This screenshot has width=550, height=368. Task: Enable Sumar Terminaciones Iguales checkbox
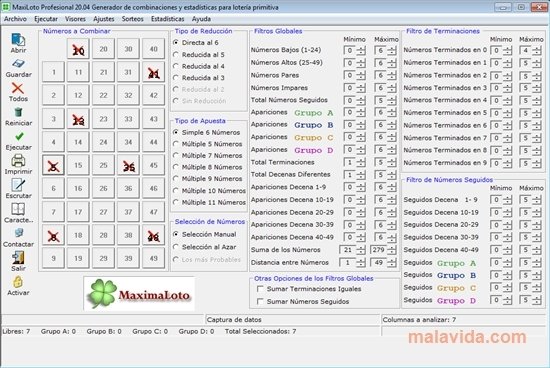260,289
